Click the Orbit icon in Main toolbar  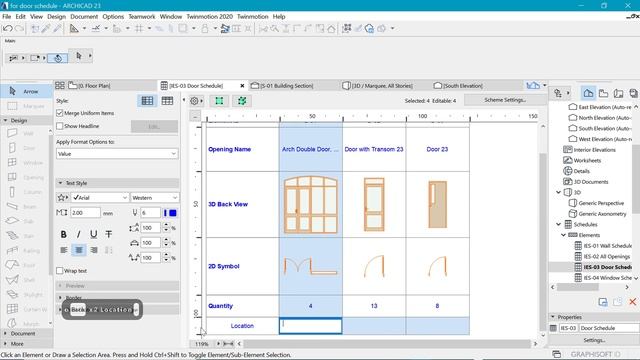[x=58, y=58]
